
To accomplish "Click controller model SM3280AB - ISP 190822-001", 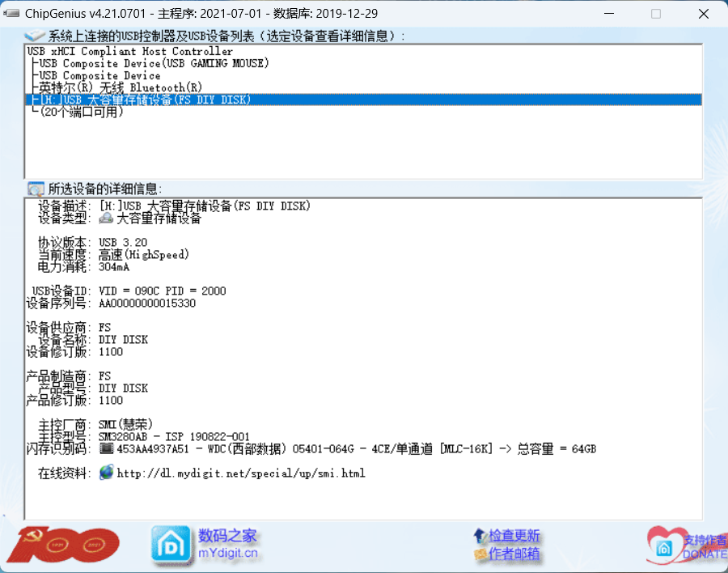I will coord(174,437).
